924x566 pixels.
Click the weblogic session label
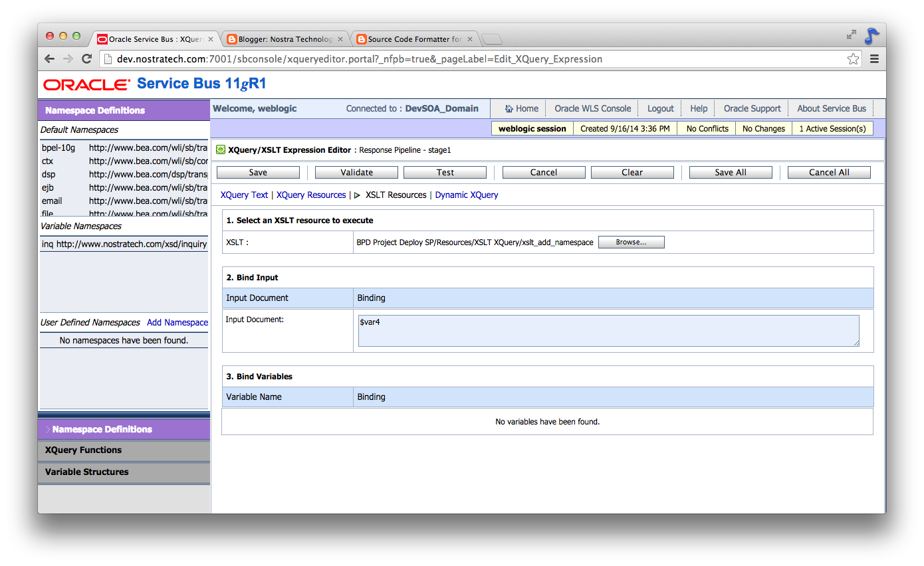click(532, 129)
